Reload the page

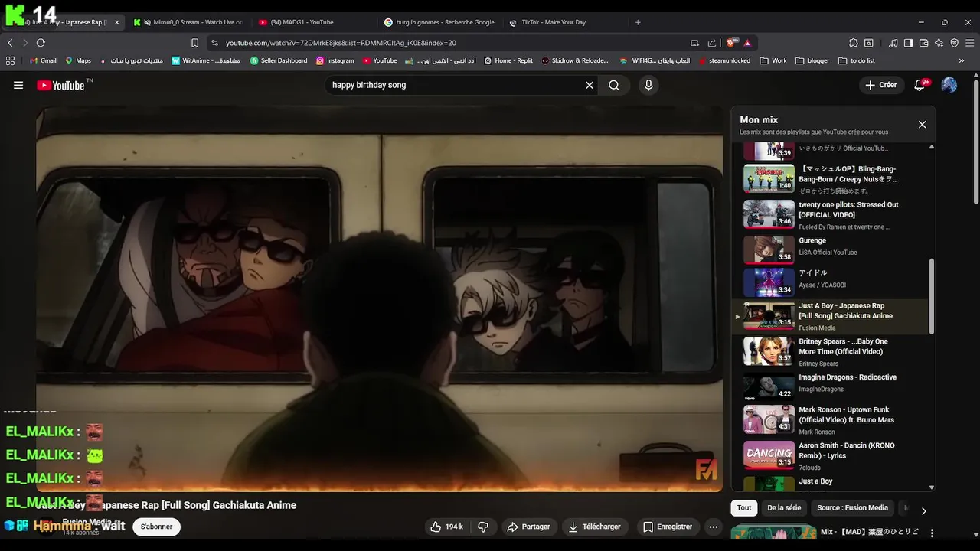point(41,43)
